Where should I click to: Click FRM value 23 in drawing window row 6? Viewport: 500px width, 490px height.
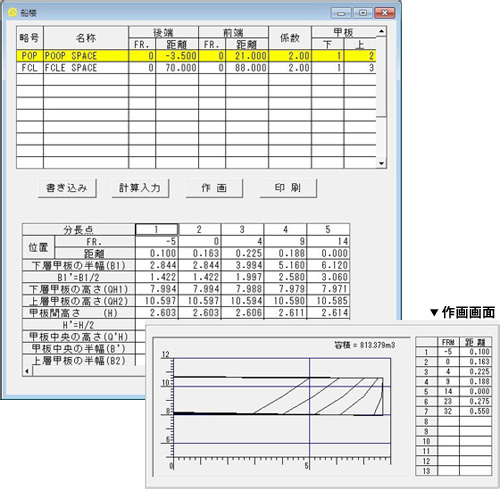(448, 401)
